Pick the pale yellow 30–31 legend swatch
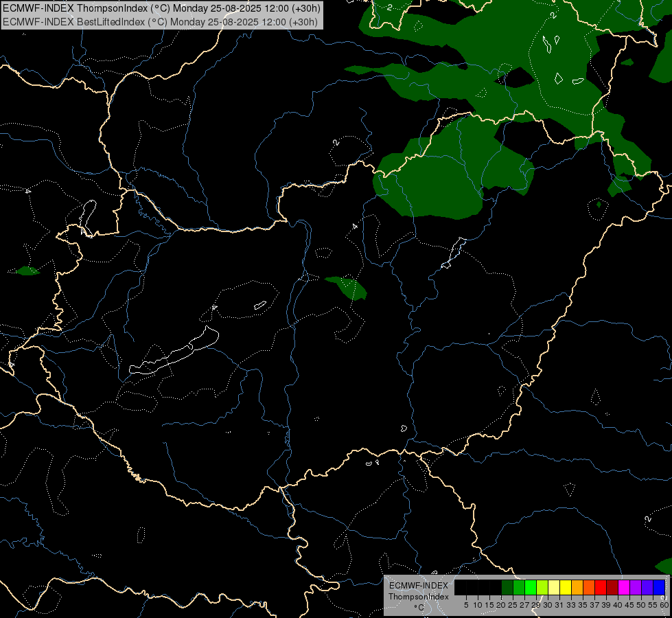 point(554,587)
